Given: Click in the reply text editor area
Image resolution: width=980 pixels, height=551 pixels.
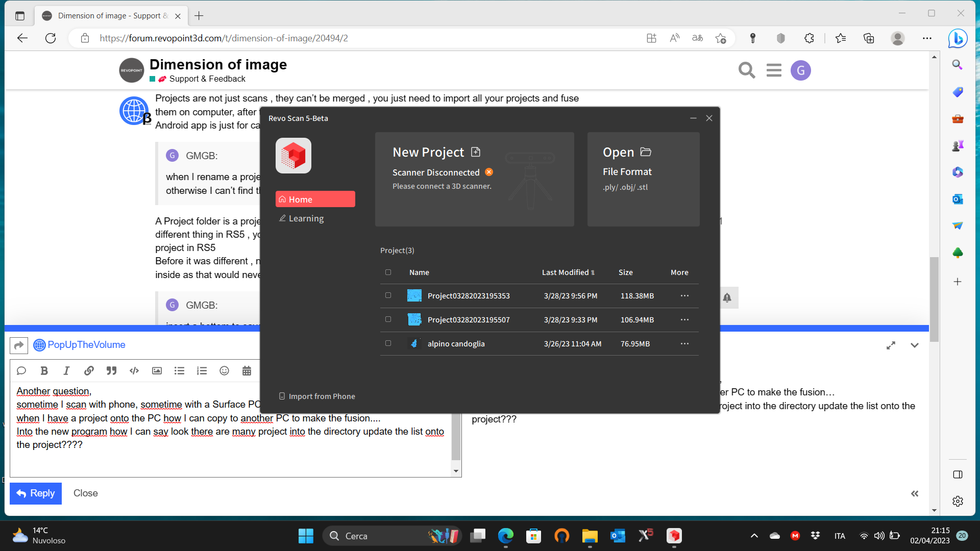Looking at the screenshot, I should 230,459.
